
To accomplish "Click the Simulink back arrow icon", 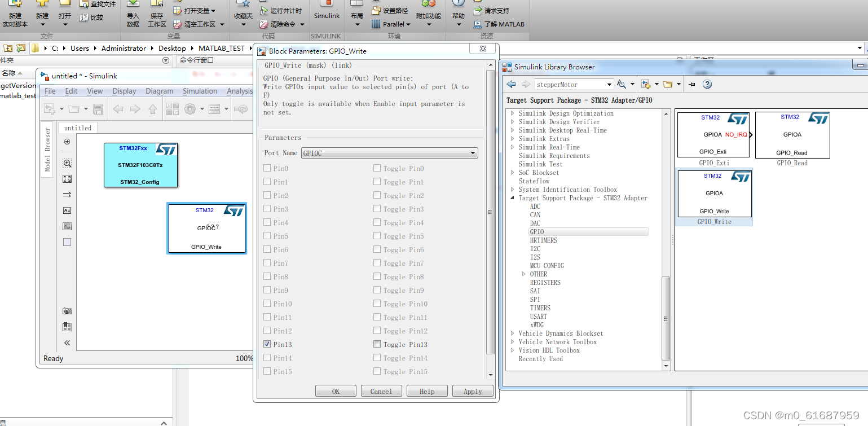I will [x=118, y=109].
